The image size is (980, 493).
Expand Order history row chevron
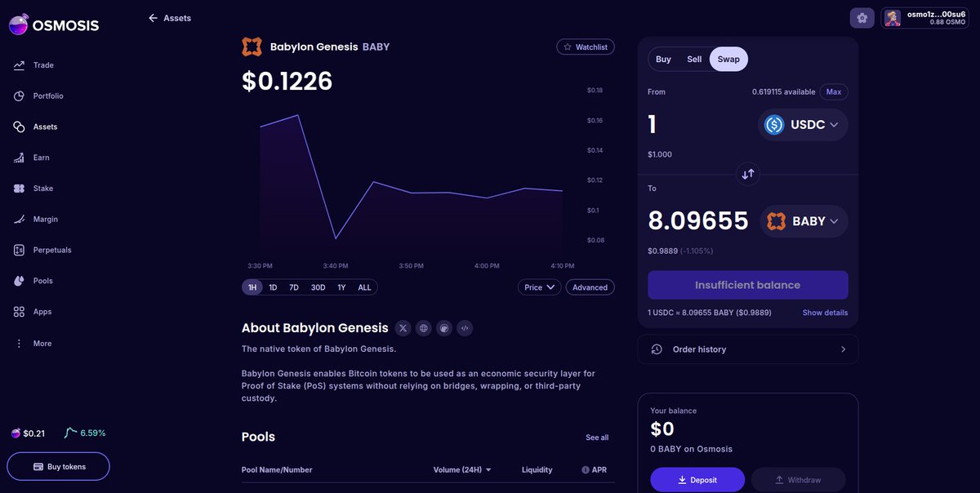(844, 349)
